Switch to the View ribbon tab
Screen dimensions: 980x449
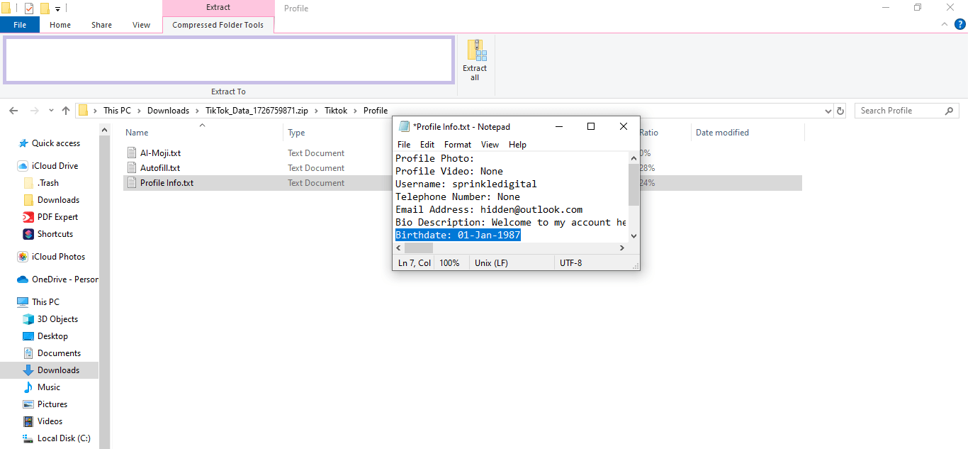pyautogui.click(x=141, y=25)
